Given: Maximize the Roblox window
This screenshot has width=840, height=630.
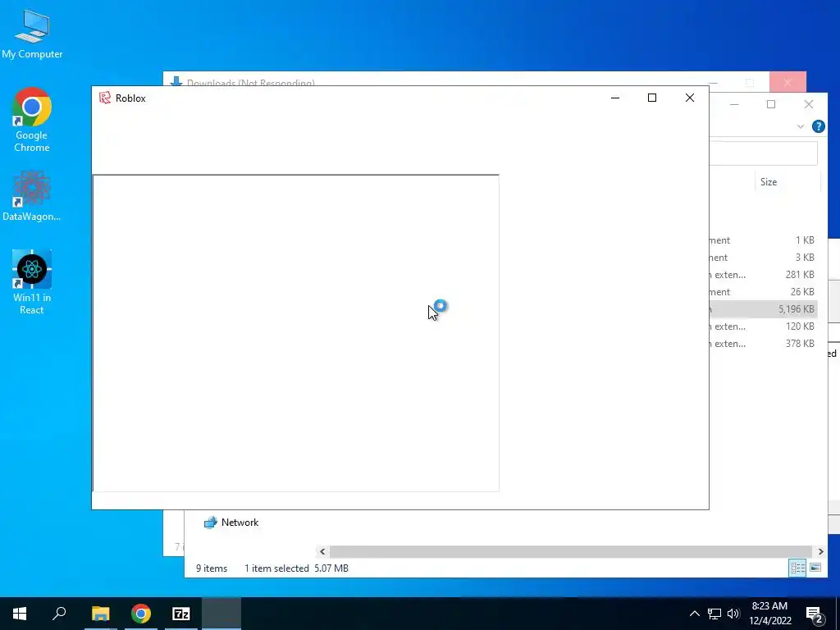Looking at the screenshot, I should point(652,98).
